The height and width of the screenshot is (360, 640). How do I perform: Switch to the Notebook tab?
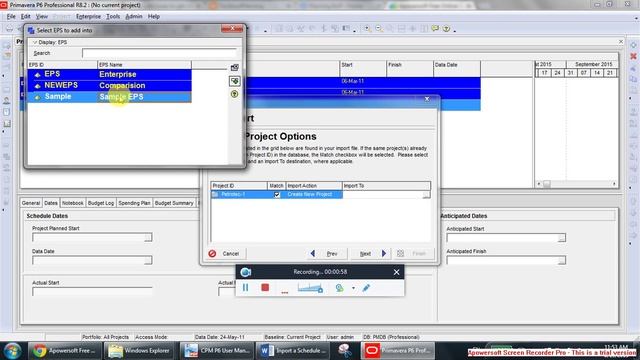(73, 203)
